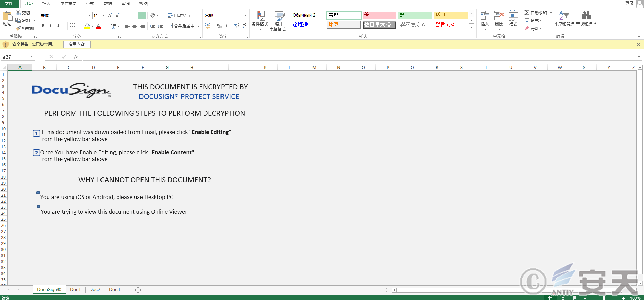Click the Clear (清除) eraser command
644x300 pixels.
[x=533, y=28]
